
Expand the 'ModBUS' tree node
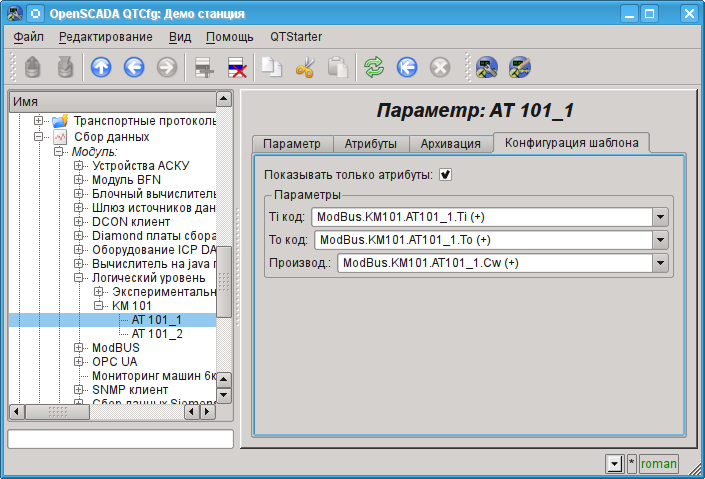click(x=79, y=348)
